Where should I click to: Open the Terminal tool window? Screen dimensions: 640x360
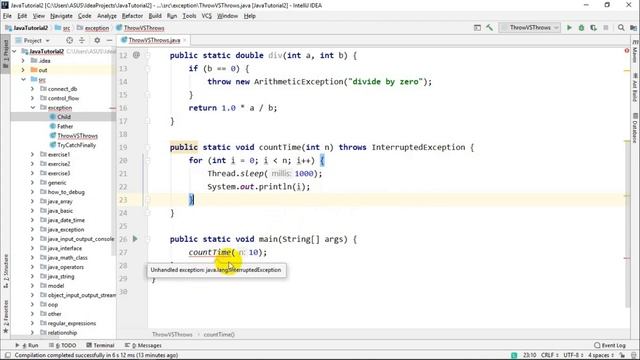point(100,345)
